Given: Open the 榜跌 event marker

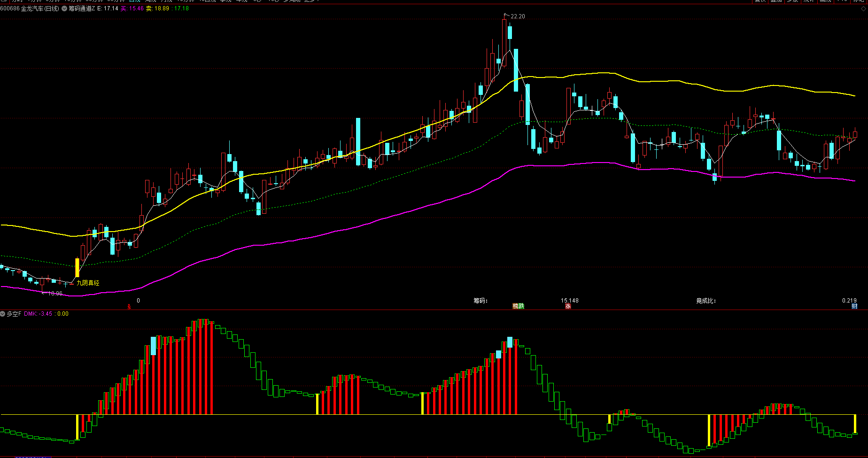Looking at the screenshot, I should click(518, 306).
